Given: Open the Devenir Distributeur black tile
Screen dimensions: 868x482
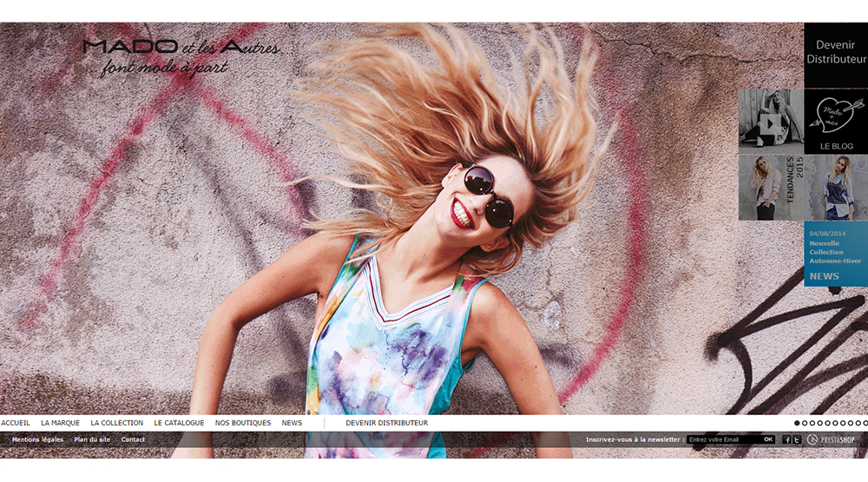Looking at the screenshot, I should coord(836,55).
